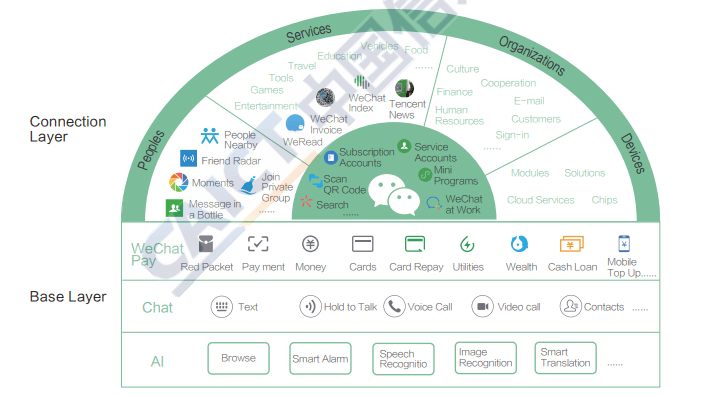Click the Message in a Bottle icon
This screenshot has width=723, height=397.
(x=174, y=208)
